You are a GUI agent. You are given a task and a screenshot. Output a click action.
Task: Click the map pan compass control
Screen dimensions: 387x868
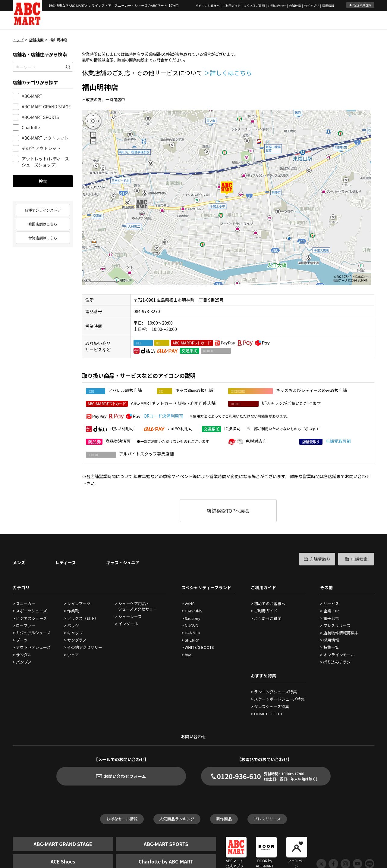pos(93,121)
